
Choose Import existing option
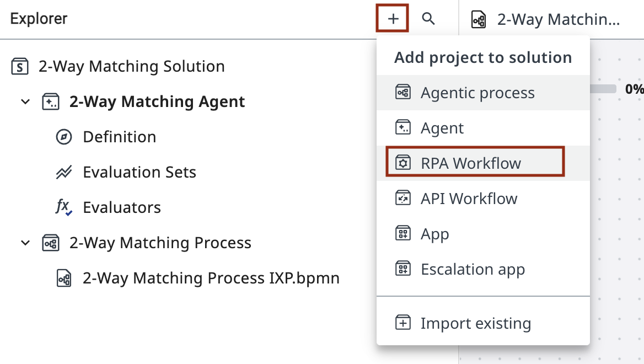coord(483,323)
